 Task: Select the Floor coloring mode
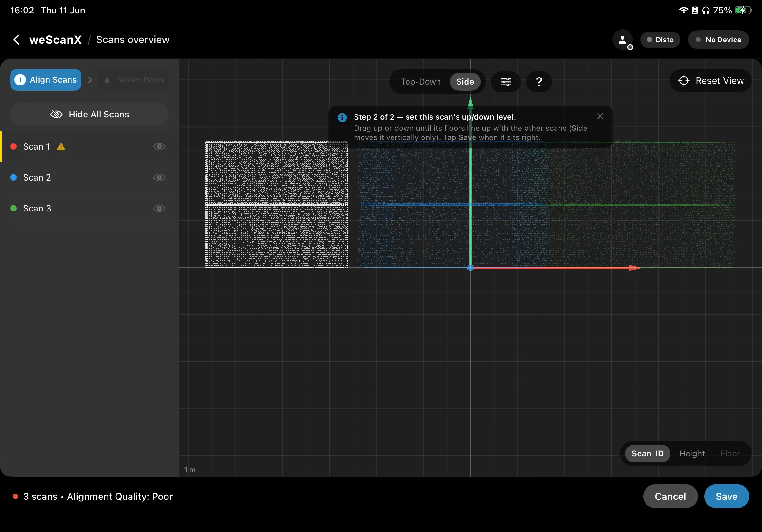[730, 454]
